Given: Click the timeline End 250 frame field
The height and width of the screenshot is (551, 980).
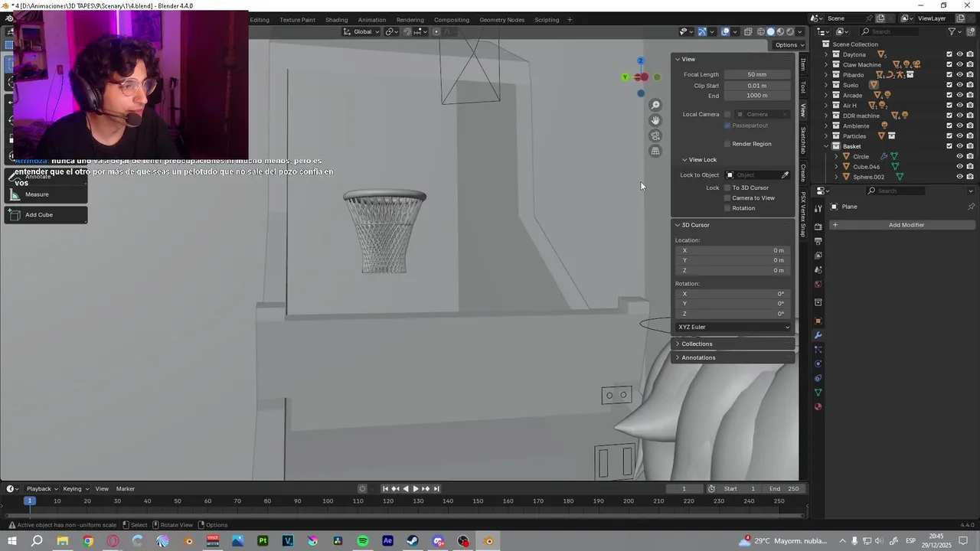Looking at the screenshot, I should pos(784,489).
